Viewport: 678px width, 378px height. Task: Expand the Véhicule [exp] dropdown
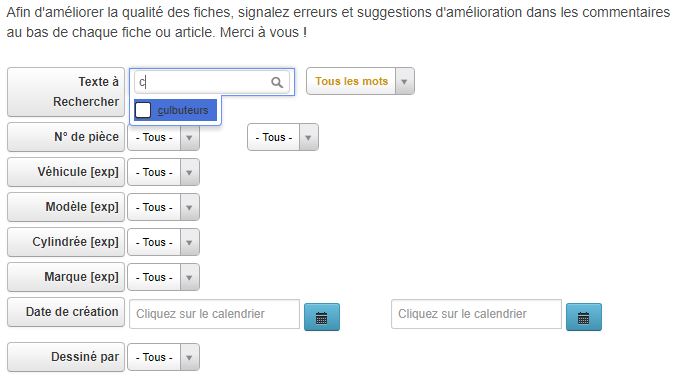coord(163,173)
